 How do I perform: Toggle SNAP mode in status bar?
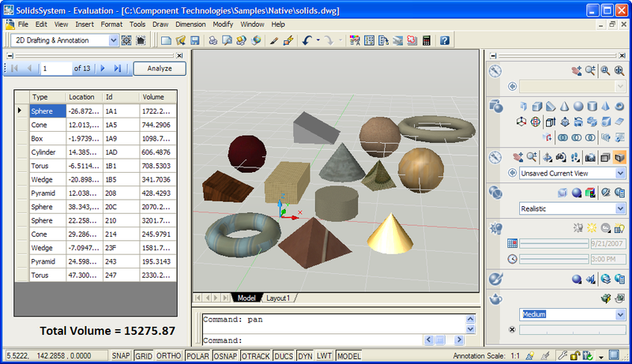click(121, 356)
